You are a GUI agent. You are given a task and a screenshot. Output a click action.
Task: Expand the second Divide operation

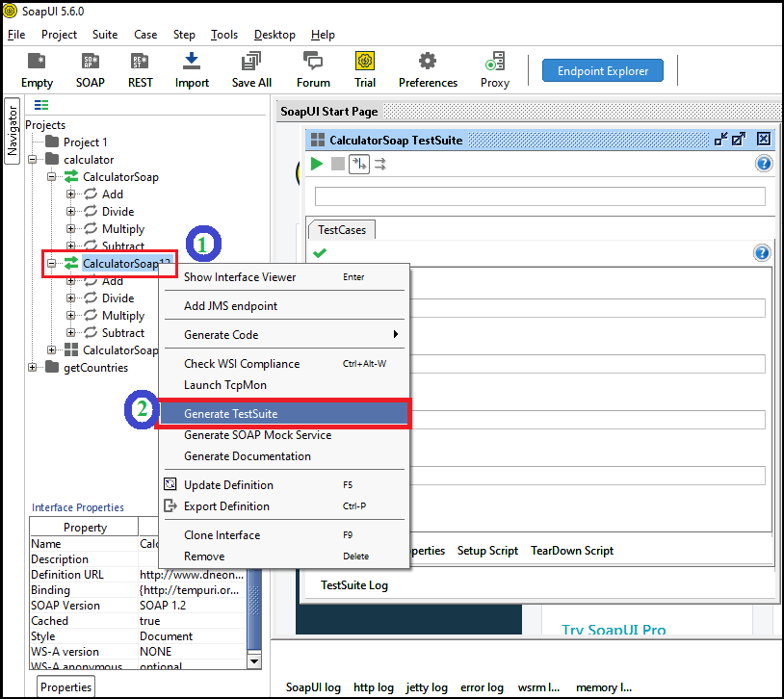click(x=70, y=298)
